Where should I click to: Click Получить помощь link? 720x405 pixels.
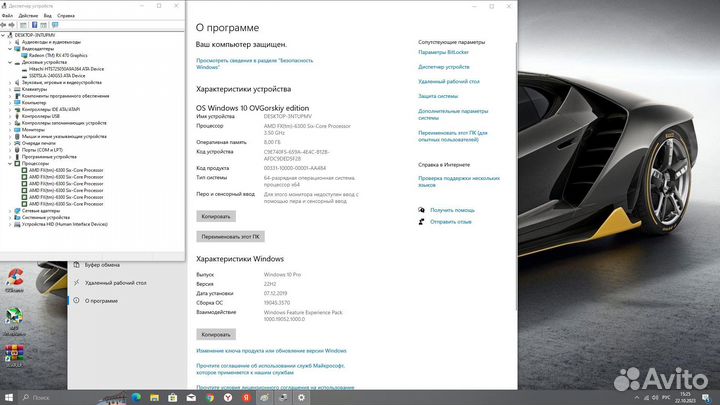pyautogui.click(x=452, y=210)
